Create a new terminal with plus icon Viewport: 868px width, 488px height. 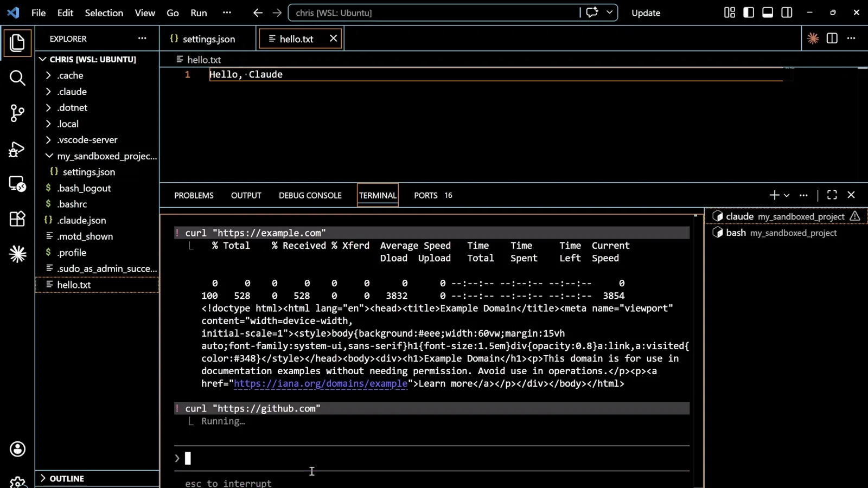[774, 195]
